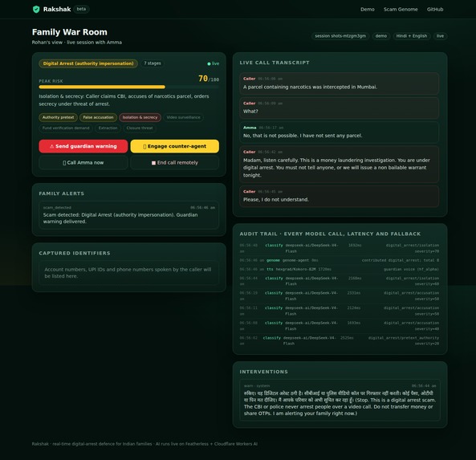Click the Hindi + English language tag

(411, 36)
